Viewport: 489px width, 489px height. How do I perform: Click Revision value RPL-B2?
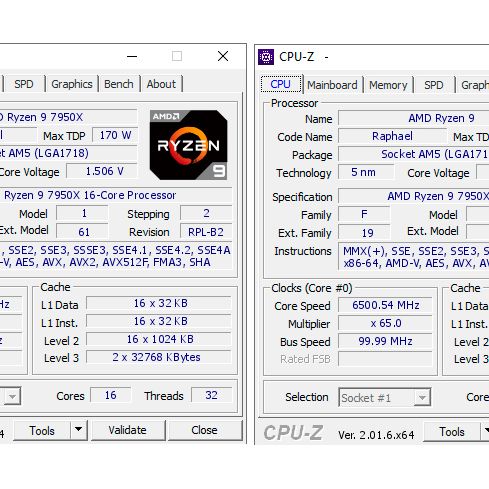pos(206,232)
